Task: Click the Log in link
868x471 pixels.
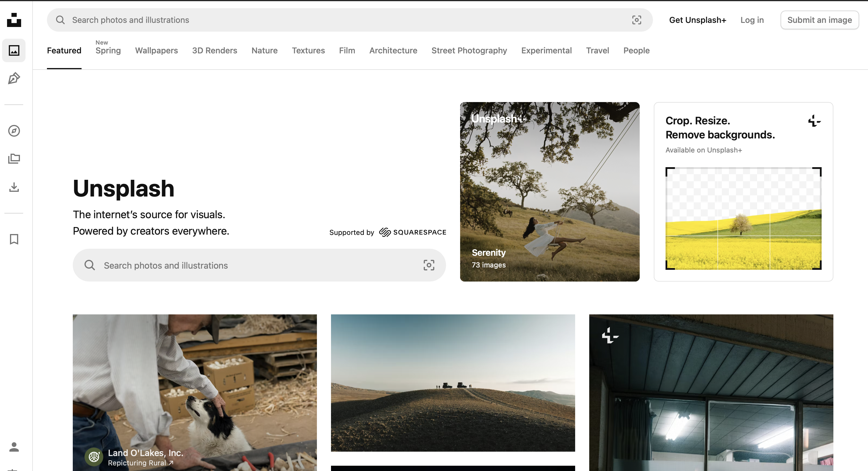Action: pos(752,20)
